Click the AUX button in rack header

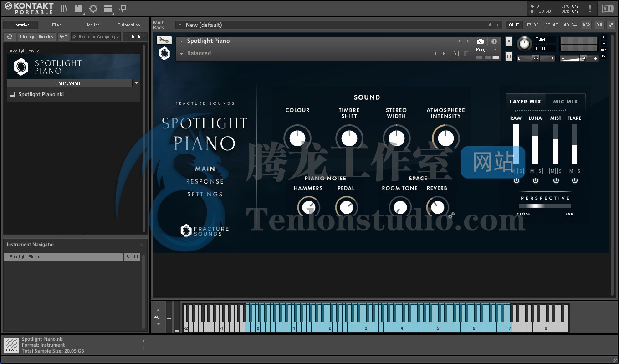(x=599, y=25)
